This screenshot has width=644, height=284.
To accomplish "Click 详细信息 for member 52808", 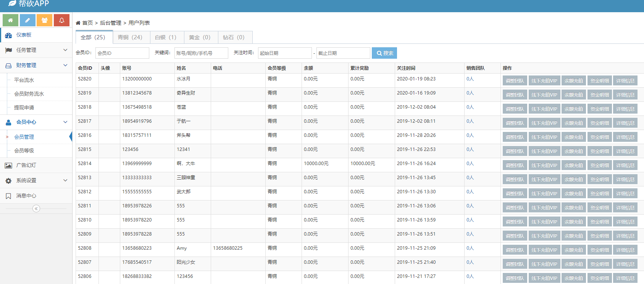I will tap(625, 250).
